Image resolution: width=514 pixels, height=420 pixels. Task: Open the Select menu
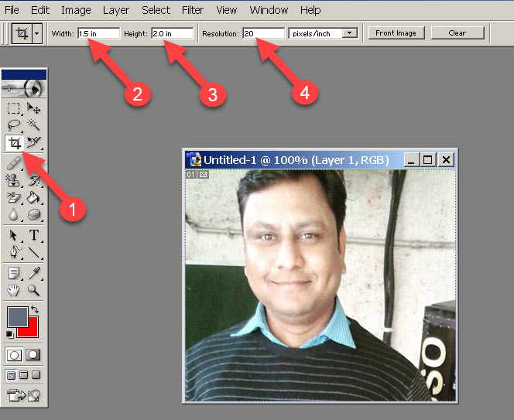(x=156, y=10)
